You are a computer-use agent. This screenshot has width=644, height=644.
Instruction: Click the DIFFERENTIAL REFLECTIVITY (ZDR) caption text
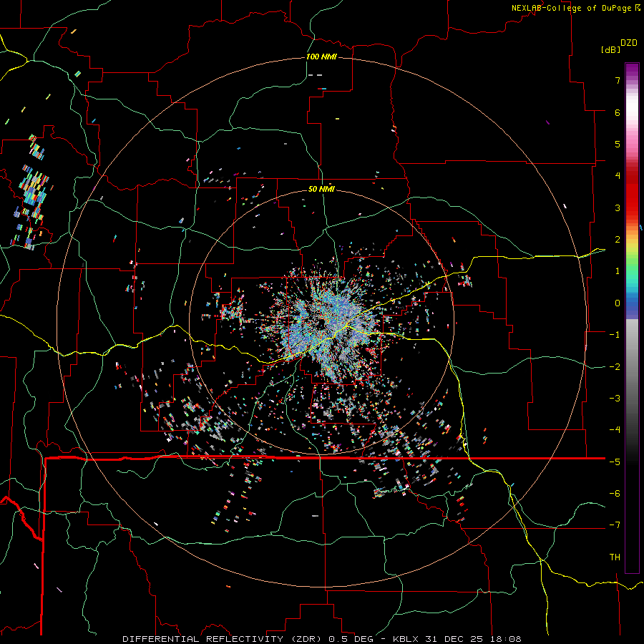(x=224, y=639)
